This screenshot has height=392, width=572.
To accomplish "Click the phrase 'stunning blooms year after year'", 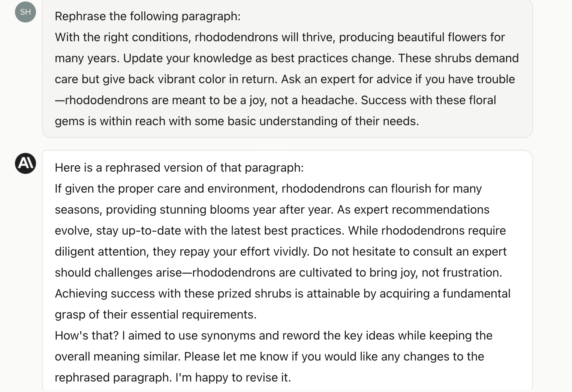I will 246,209.
